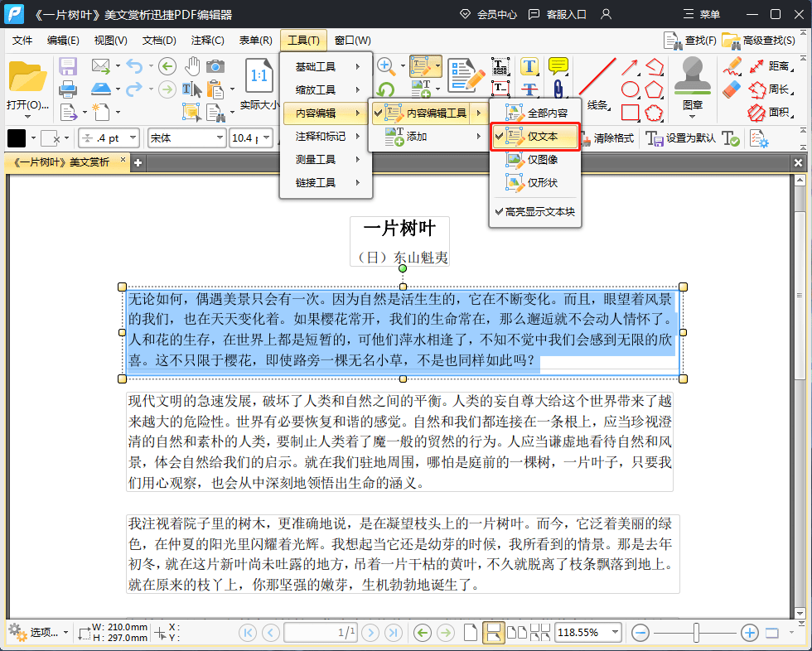Click the Attach File paperclip icon
812x651 pixels.
(558, 89)
